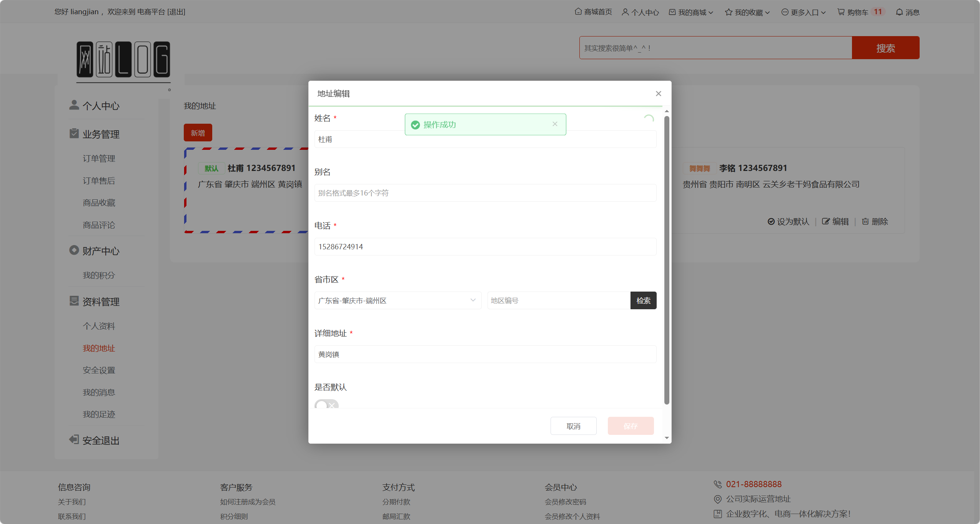Screen dimensions: 980x524
Task: Open 我的积分 in sidebar
Action: tap(99, 275)
